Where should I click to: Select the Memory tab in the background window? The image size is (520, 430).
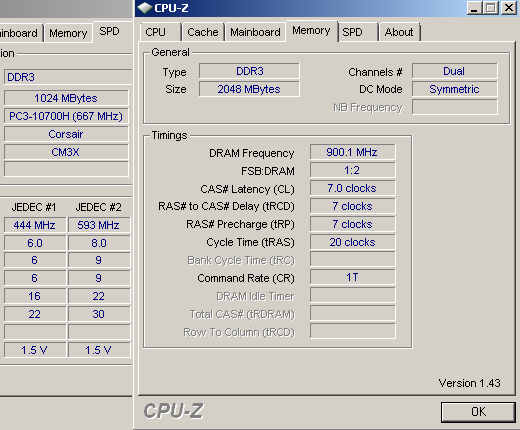click(x=68, y=33)
